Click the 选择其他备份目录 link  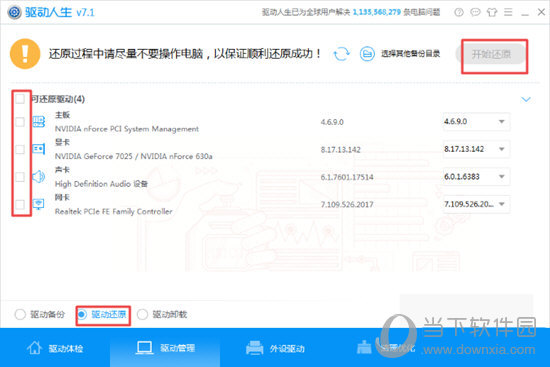coord(410,54)
